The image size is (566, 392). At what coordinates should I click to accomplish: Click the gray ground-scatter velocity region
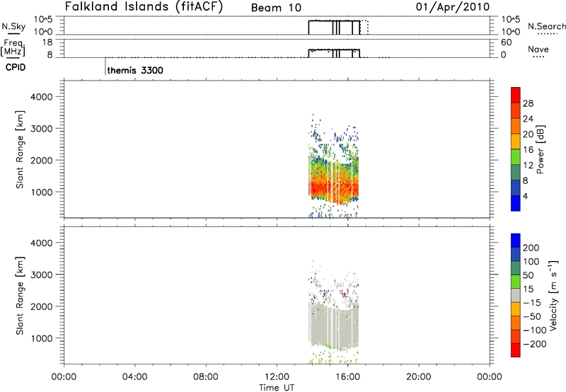pyautogui.click(x=332, y=325)
